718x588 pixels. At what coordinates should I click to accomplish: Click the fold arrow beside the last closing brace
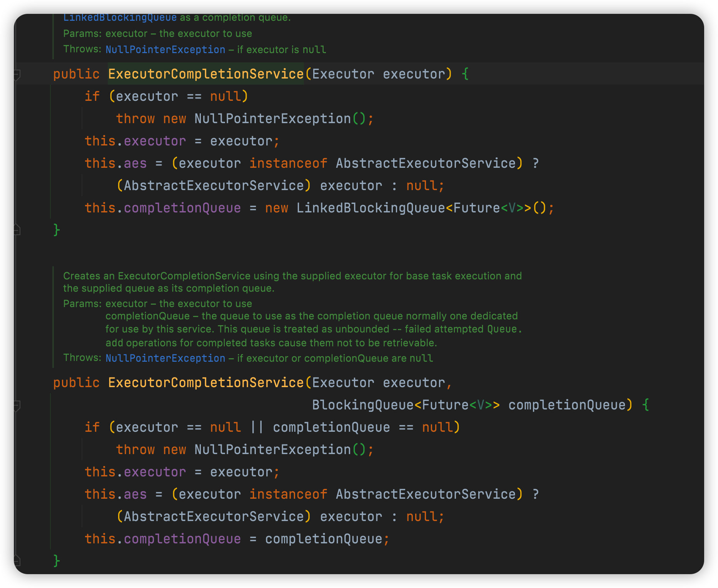click(x=17, y=561)
